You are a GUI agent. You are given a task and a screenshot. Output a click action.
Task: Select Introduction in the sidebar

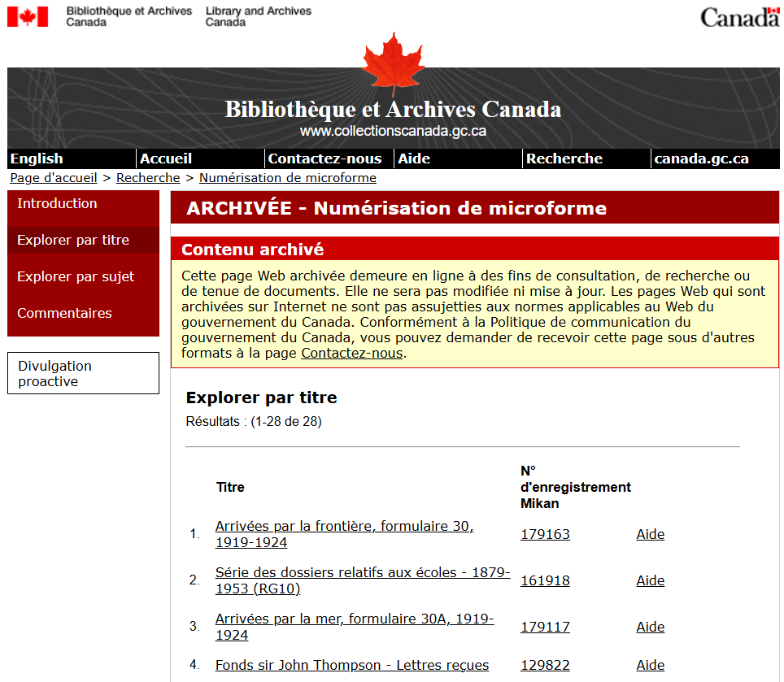click(x=57, y=203)
